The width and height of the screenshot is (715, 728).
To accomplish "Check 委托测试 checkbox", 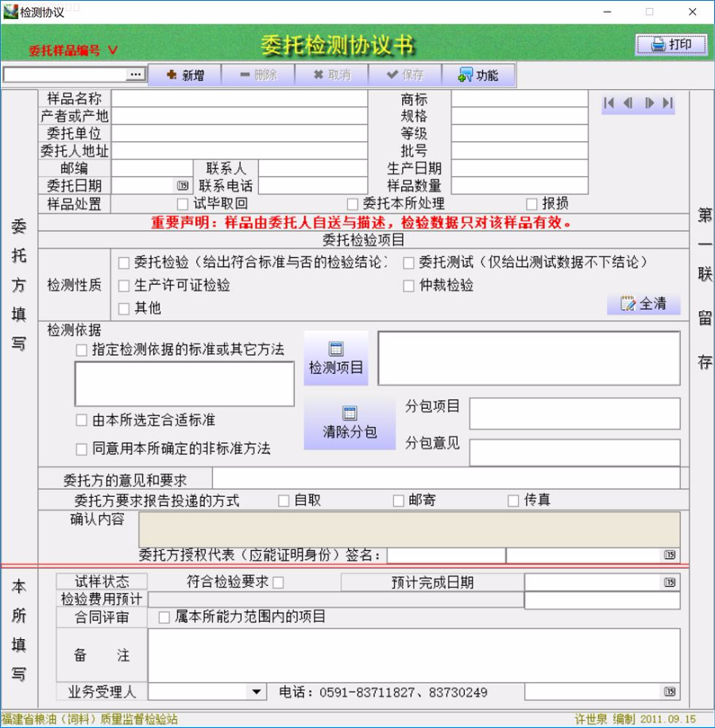I will 408,264.
